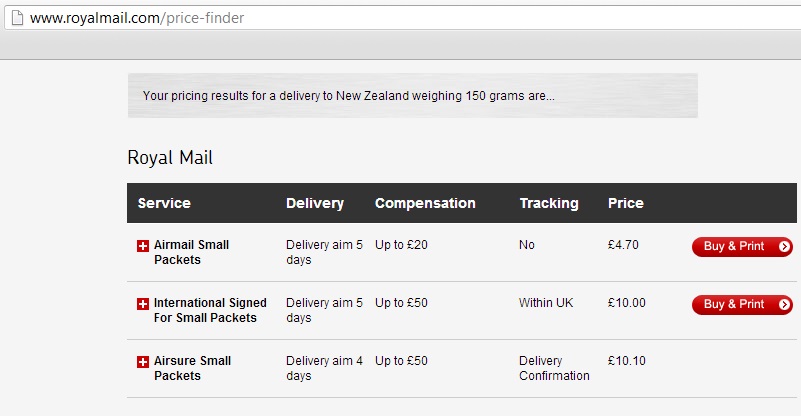The image size is (801, 416).
Task: Click the Tracking column header
Action: point(548,203)
